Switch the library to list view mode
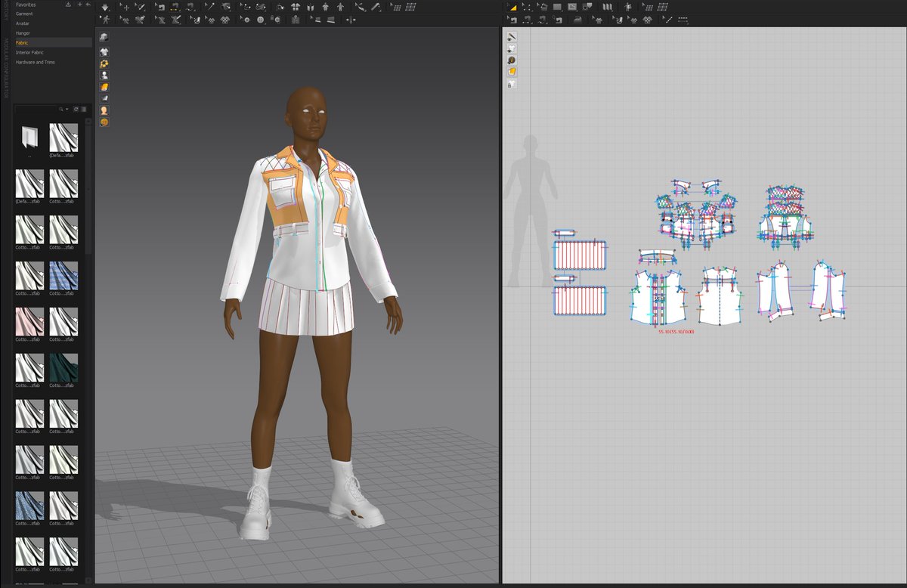 tap(84, 109)
